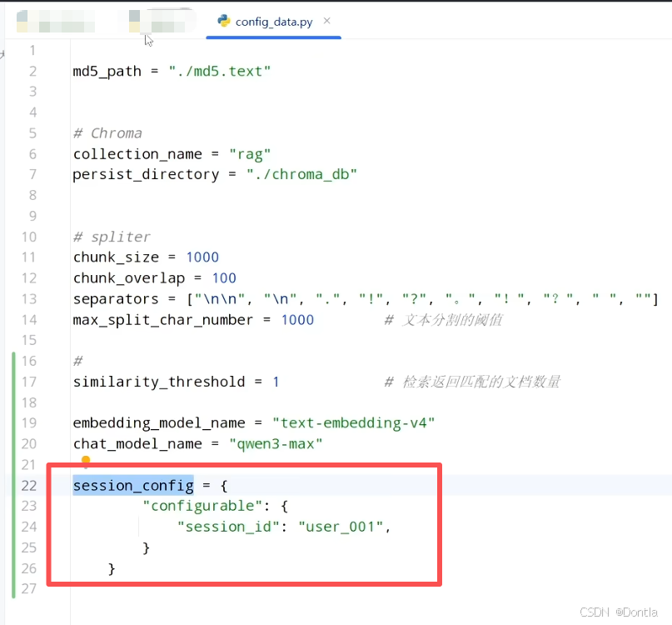This screenshot has height=625, width=672.
Task: Click the highlighted session_config identifier
Action: (133, 486)
